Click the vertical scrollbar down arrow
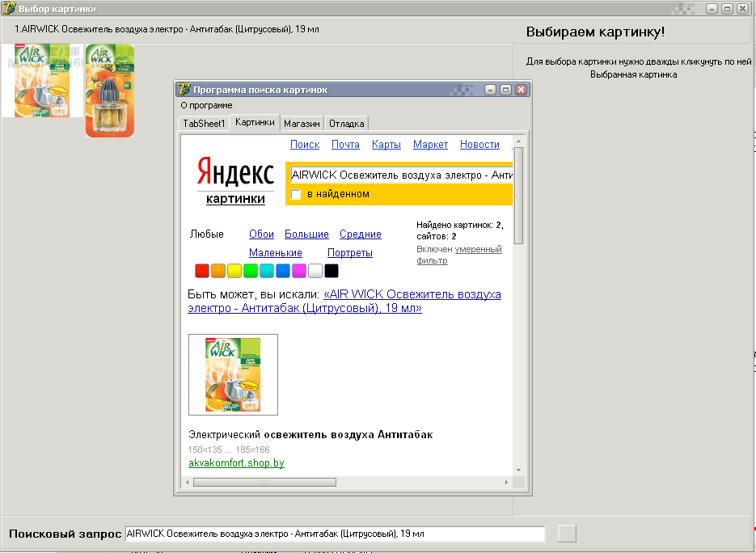This screenshot has width=756, height=553. pos(519,470)
